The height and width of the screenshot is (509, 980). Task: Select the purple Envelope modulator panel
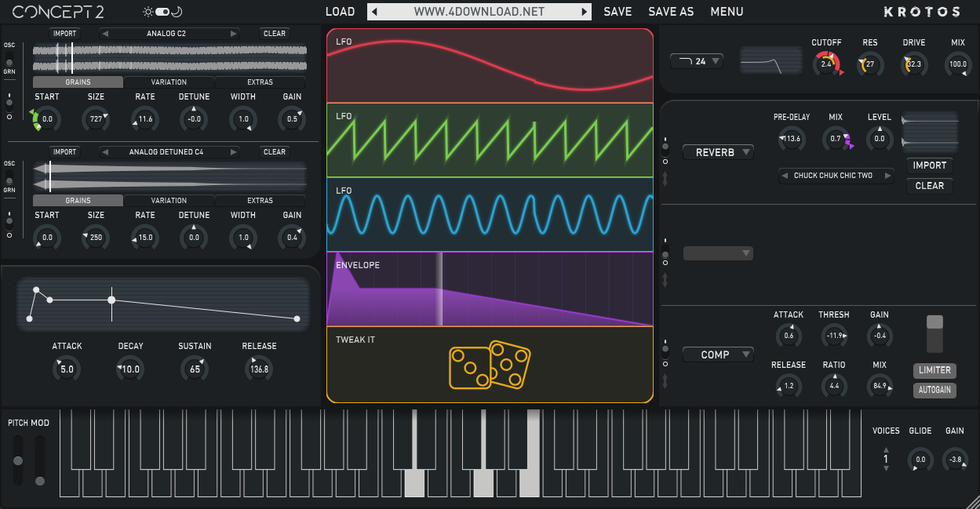pyautogui.click(x=490, y=289)
